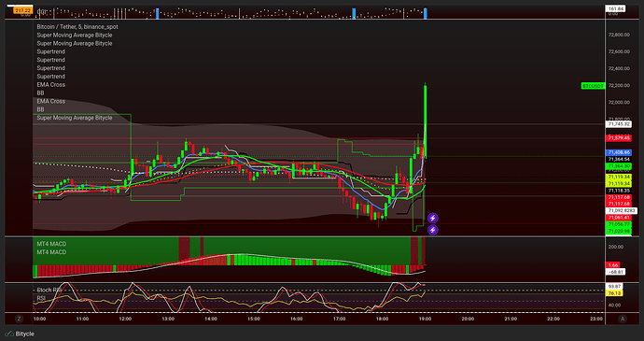644x341 pixels.
Task: Click the 10:00 time axis label
Action: pos(39,319)
